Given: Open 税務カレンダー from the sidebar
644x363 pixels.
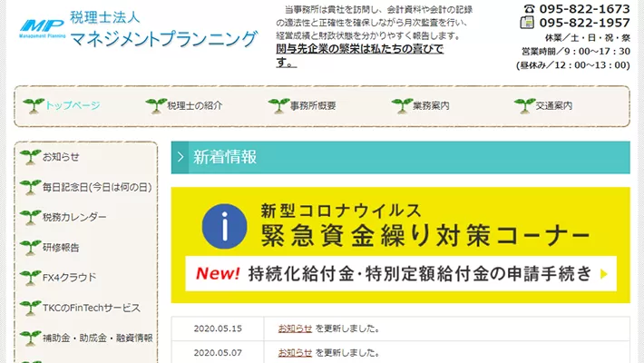Looking at the screenshot, I should 73,217.
